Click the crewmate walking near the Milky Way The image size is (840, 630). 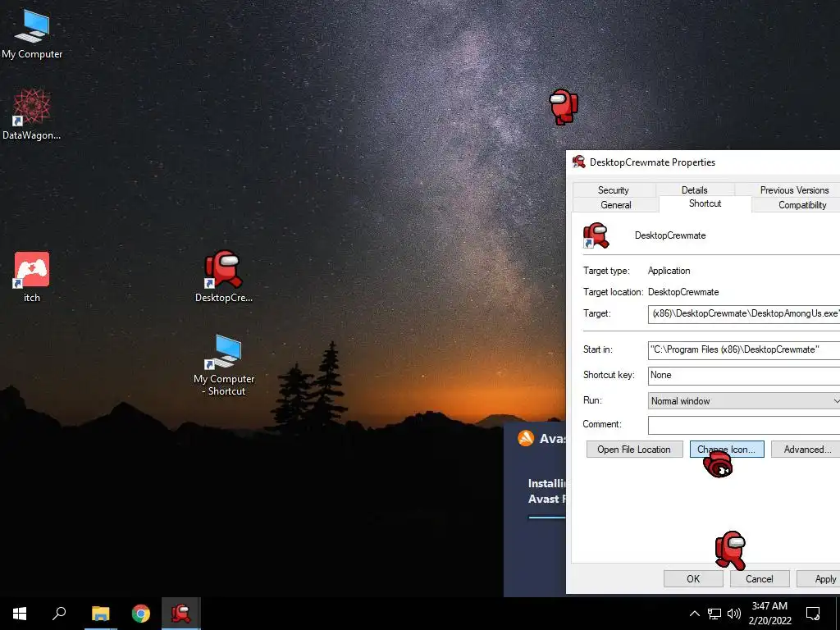tap(564, 107)
